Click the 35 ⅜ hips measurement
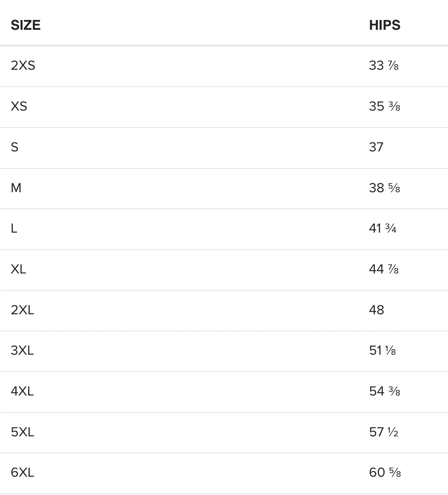 [x=385, y=106]
